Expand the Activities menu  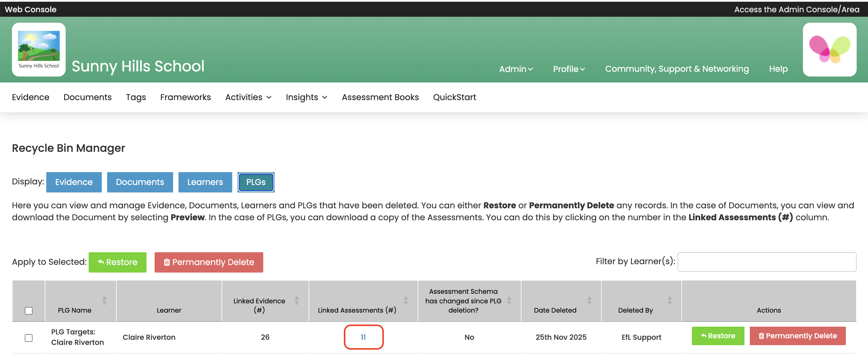tap(248, 97)
